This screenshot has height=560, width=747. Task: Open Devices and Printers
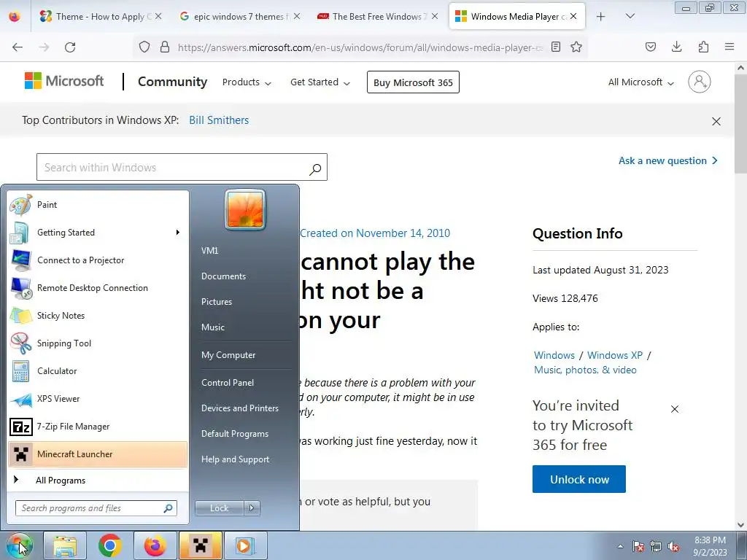pyautogui.click(x=239, y=408)
